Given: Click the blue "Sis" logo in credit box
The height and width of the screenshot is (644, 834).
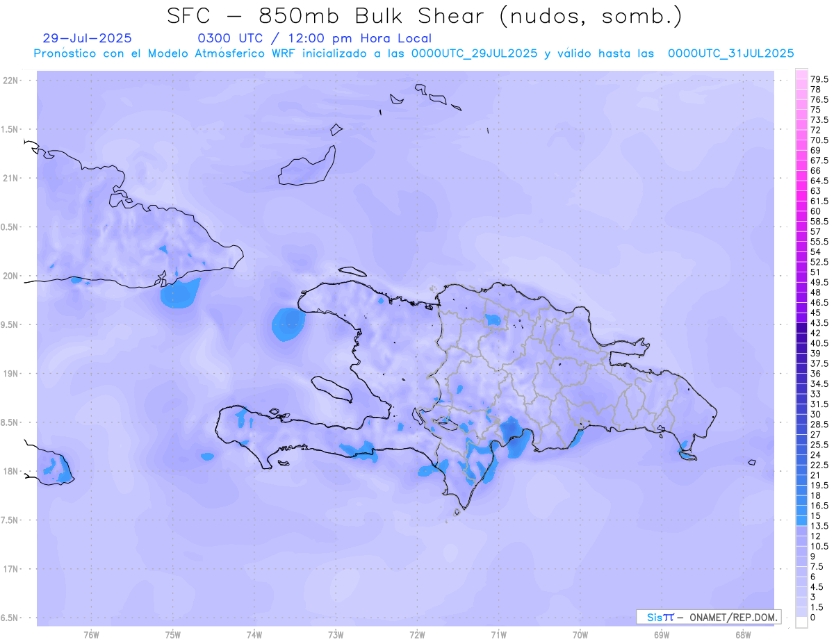Looking at the screenshot, I should point(654,617).
